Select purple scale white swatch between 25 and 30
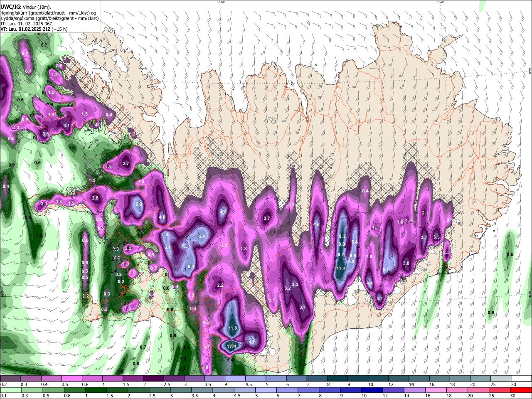This screenshot has height=399, width=532. (501, 379)
